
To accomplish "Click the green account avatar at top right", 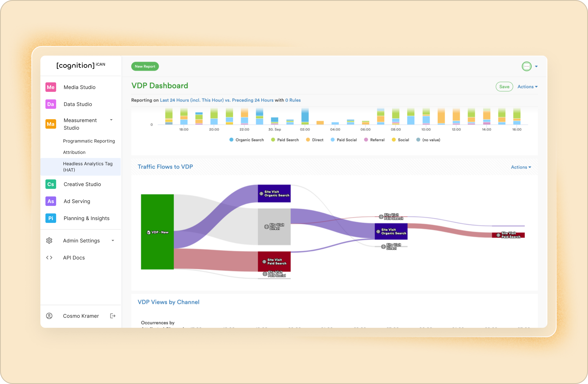I will tap(526, 67).
